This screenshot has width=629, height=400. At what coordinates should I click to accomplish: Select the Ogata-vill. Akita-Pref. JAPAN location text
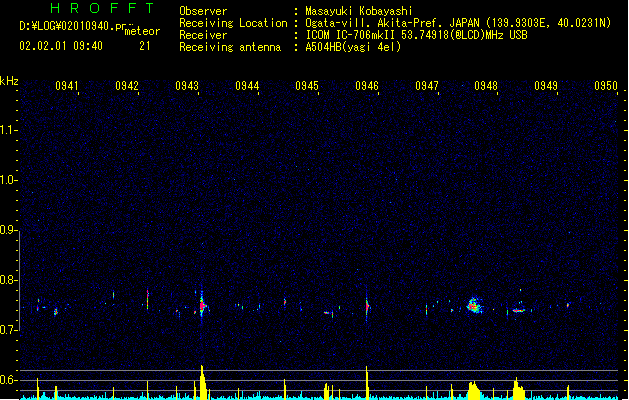tap(458, 23)
